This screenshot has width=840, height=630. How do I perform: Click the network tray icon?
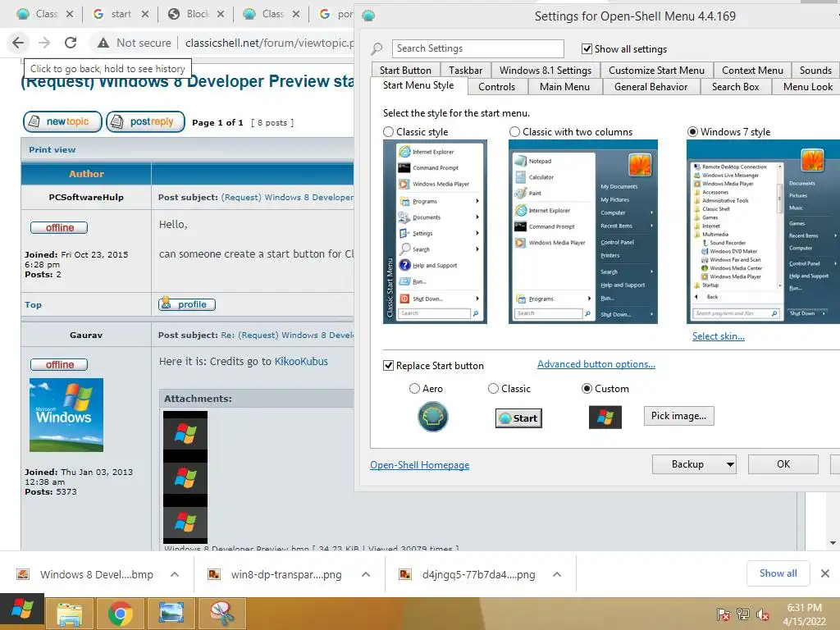pos(743,614)
